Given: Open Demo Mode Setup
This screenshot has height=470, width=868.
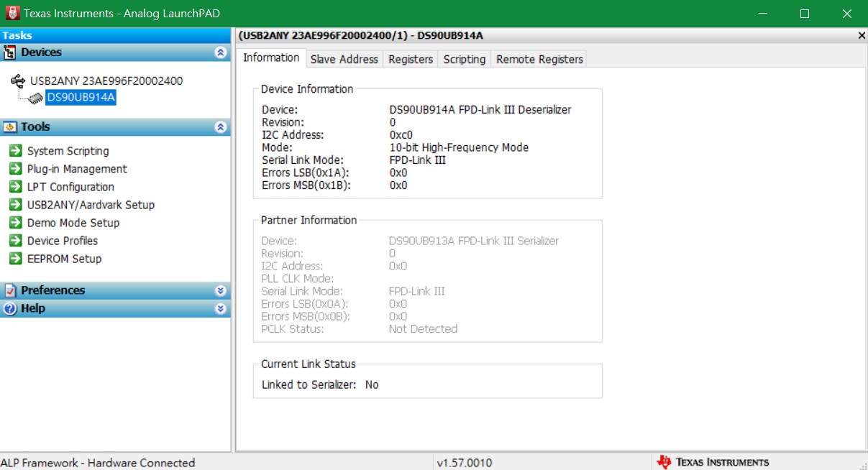Looking at the screenshot, I should point(73,223).
